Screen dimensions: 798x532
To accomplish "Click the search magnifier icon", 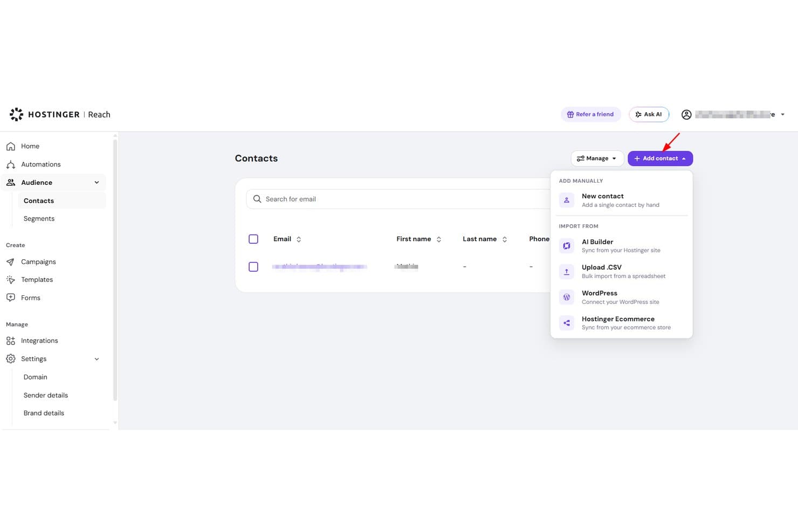I will [x=257, y=199].
